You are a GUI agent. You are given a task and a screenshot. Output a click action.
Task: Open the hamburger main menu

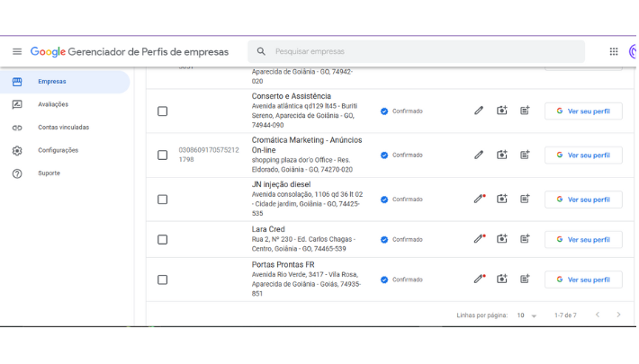[x=17, y=52]
